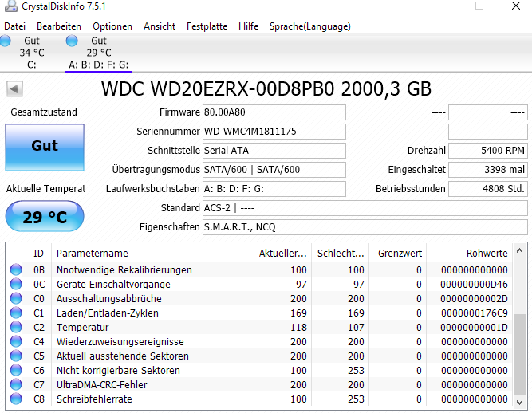Click status orb for Schreibfehlerrate row

click(16, 399)
